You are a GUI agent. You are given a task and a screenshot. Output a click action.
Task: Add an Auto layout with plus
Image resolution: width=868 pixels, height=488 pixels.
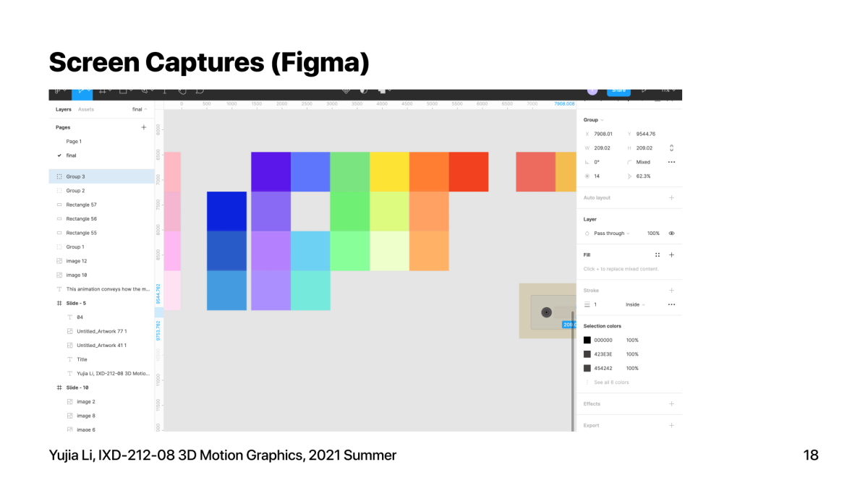(671, 197)
